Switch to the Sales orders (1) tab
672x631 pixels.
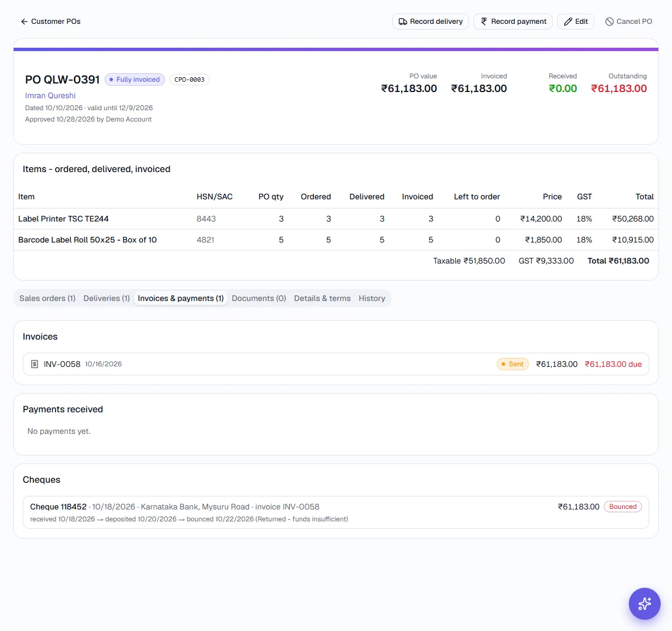[x=47, y=298]
